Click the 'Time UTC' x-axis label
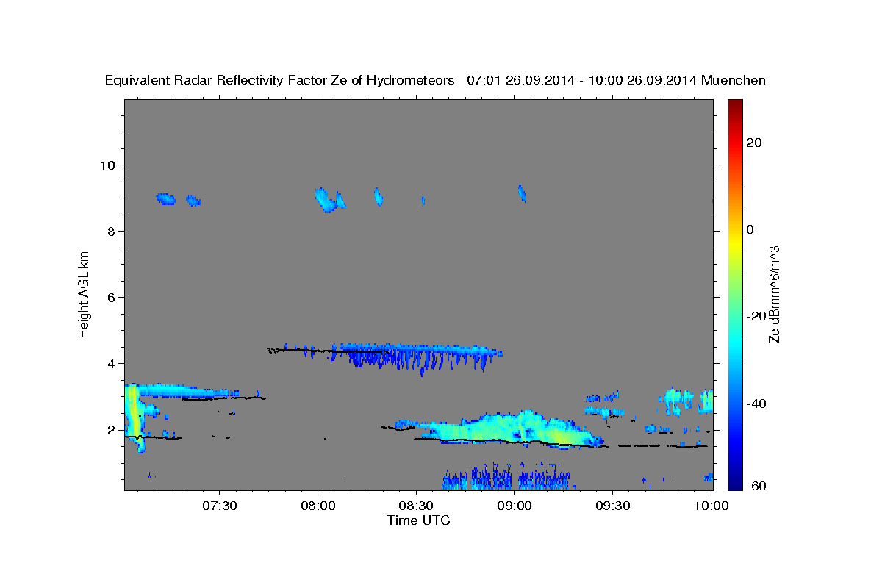The height and width of the screenshot is (588, 882). click(418, 520)
